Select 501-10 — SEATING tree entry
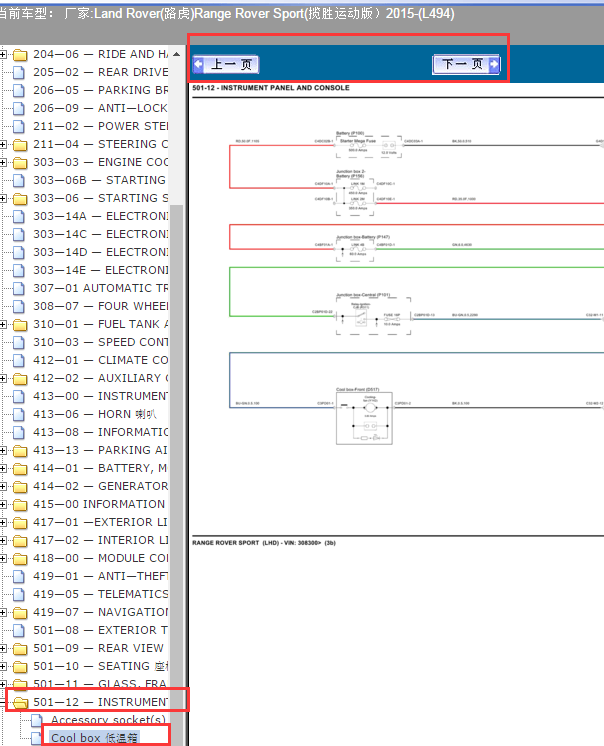Screen dimensions: 604x746 (x=100, y=667)
